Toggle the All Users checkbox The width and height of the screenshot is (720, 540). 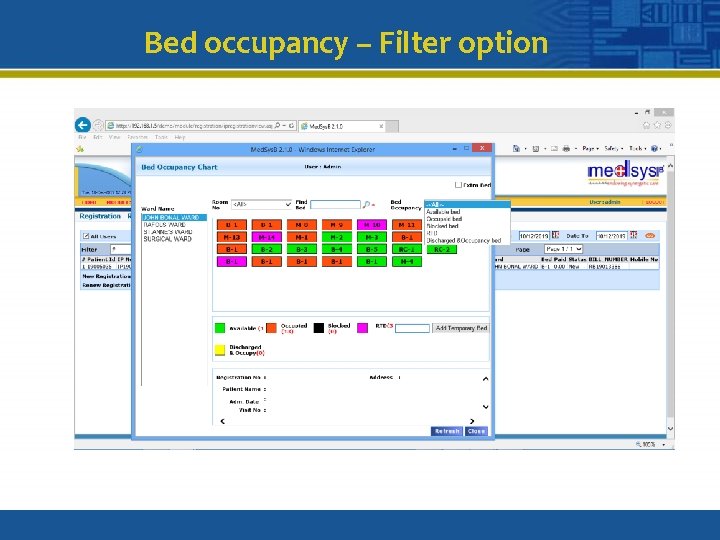pos(85,236)
